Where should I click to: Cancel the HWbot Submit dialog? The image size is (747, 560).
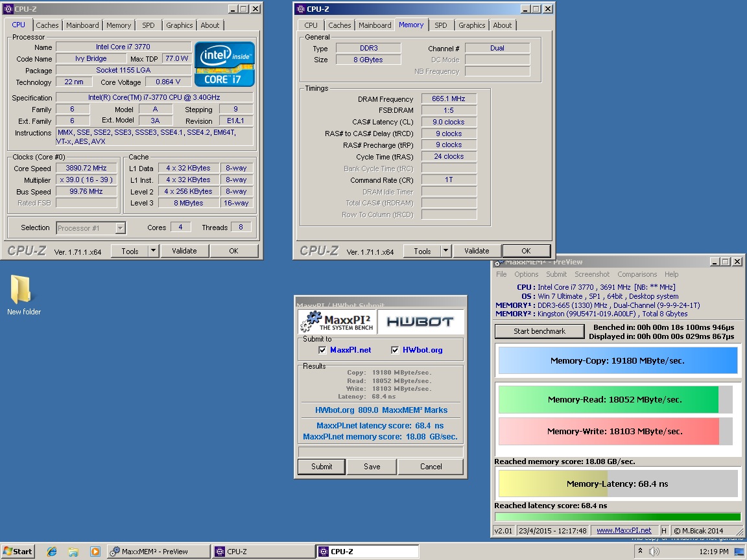(x=431, y=467)
